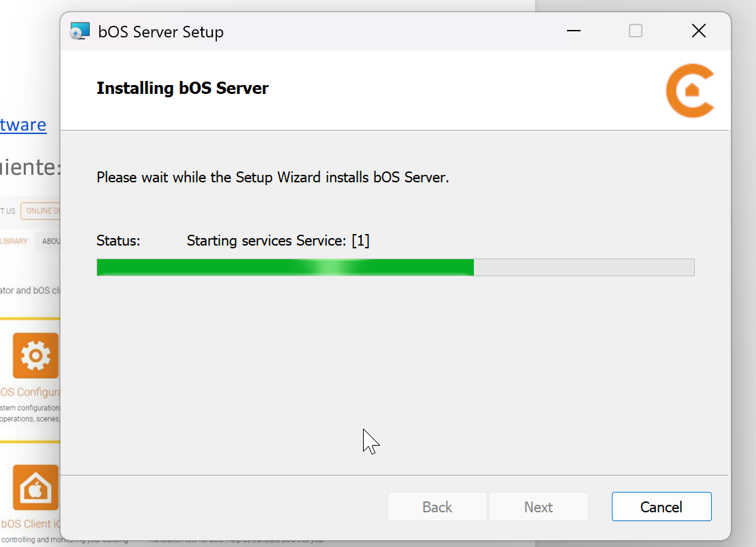
Task: Switch to the LIBRARY tab on webpage
Action: click(x=14, y=241)
